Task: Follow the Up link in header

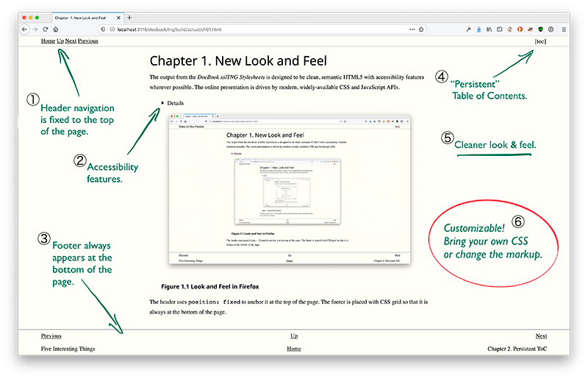Action: coord(60,41)
